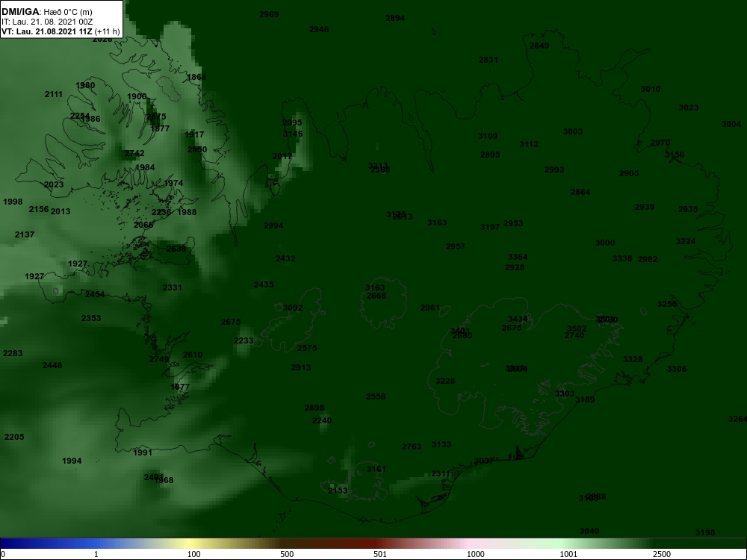Select the map value 2993
This screenshot has height=560, width=747.
(x=554, y=169)
